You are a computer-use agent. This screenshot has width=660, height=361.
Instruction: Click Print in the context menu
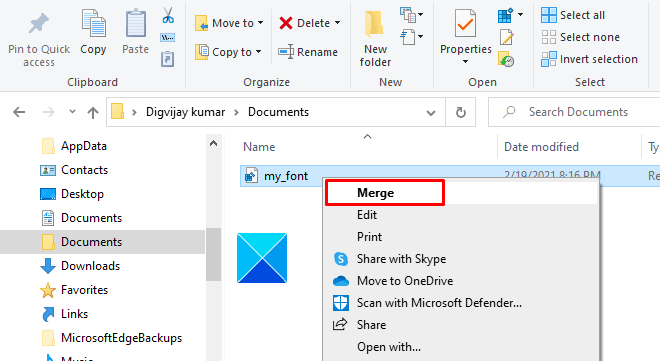tap(369, 237)
